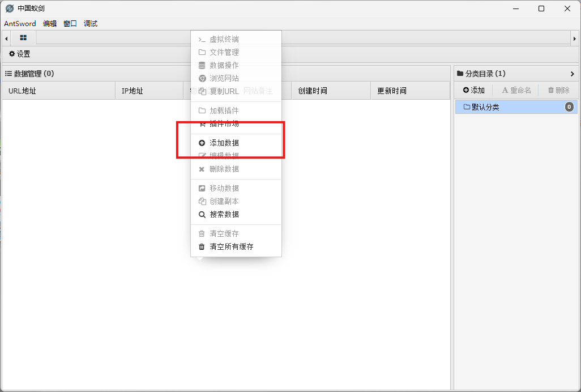Choose 清空所有缓存 from context menu
Image resolution: width=581 pixels, height=392 pixels.
(x=236, y=246)
